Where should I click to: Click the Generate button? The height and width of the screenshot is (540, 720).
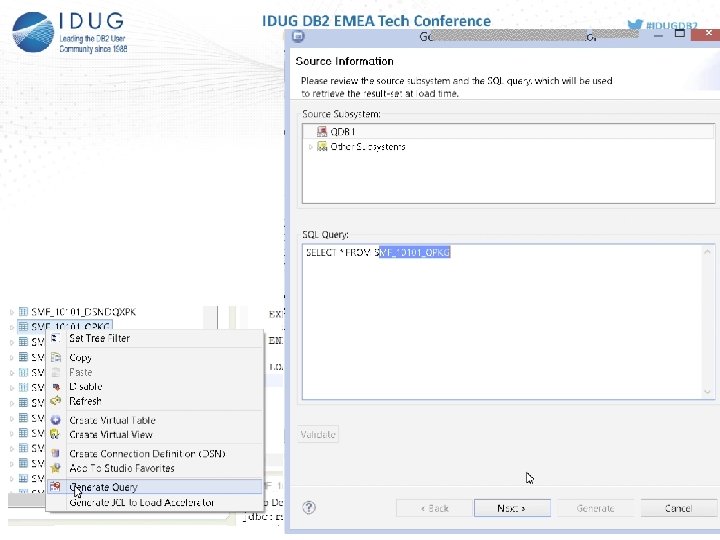[x=595, y=508]
